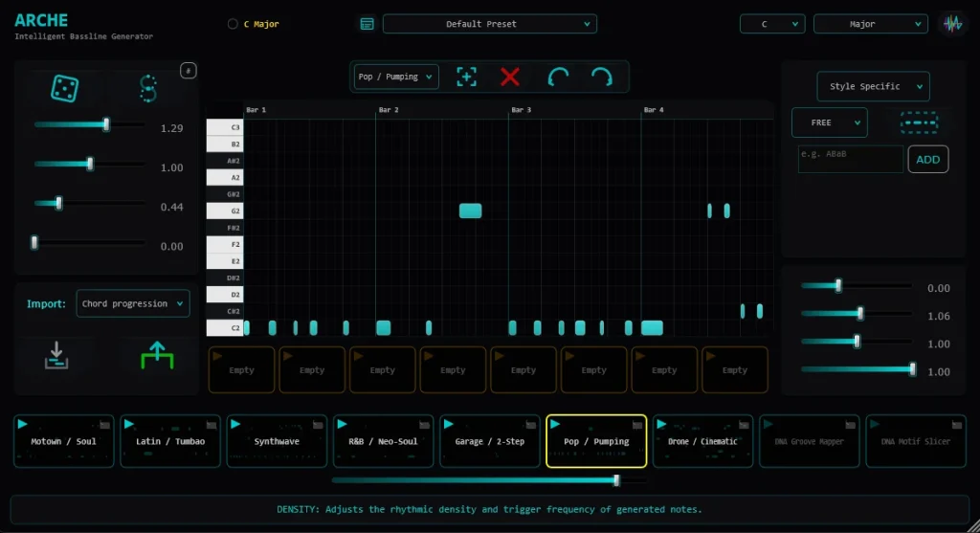Click the e.g. ABaB pattern input field
The width and height of the screenshot is (980, 533).
(851, 159)
